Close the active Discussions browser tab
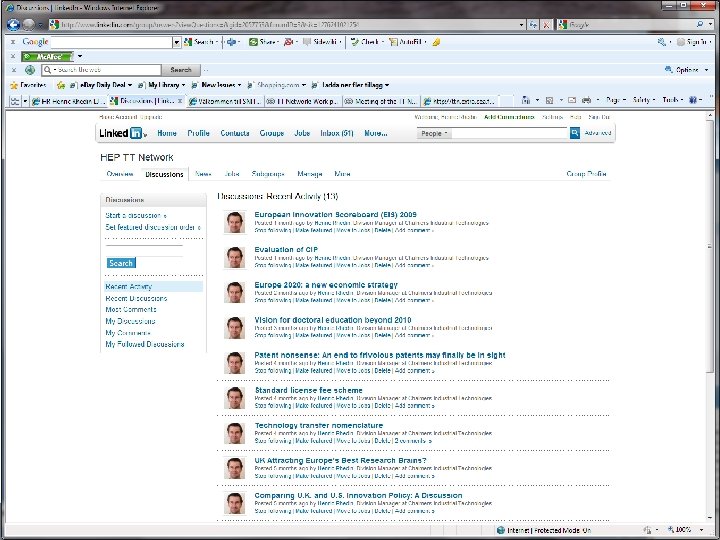 coord(180,101)
